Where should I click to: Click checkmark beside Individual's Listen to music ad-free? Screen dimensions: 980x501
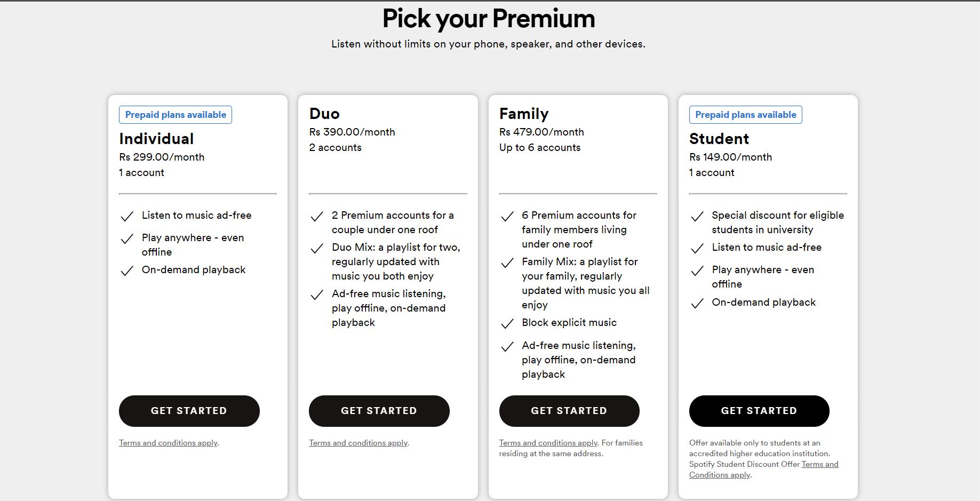(127, 216)
